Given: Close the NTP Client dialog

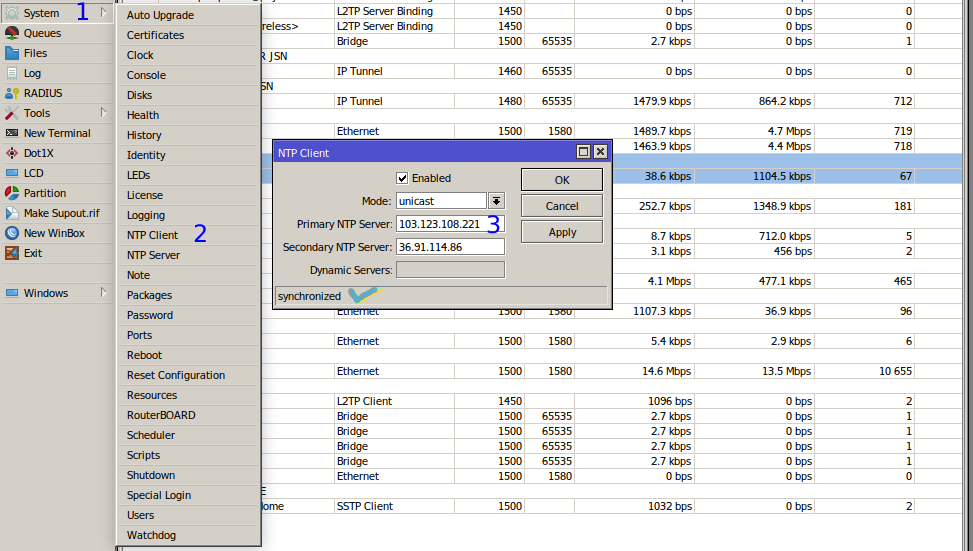Looking at the screenshot, I should coord(600,151).
